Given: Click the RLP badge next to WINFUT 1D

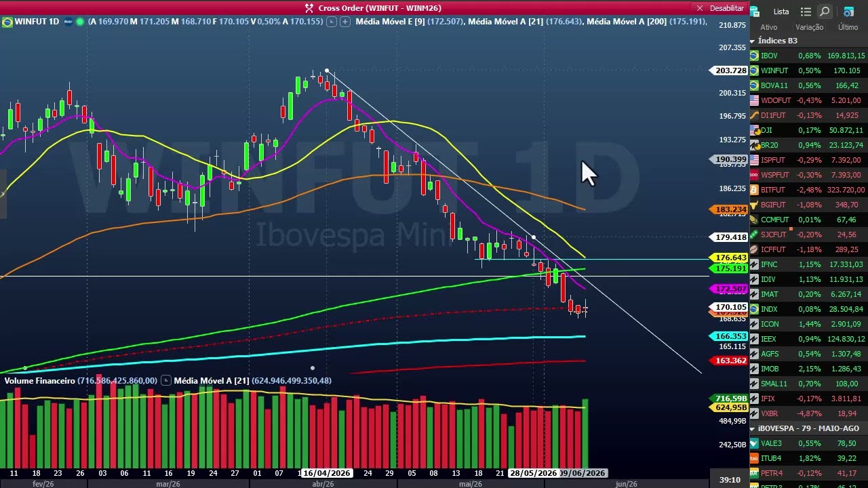Looking at the screenshot, I should tap(68, 22).
